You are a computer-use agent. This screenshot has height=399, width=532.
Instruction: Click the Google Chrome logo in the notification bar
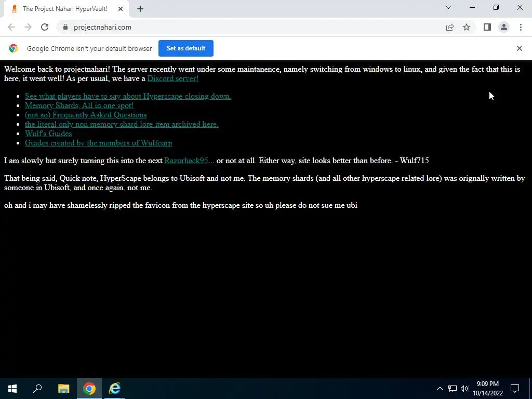pyautogui.click(x=14, y=48)
